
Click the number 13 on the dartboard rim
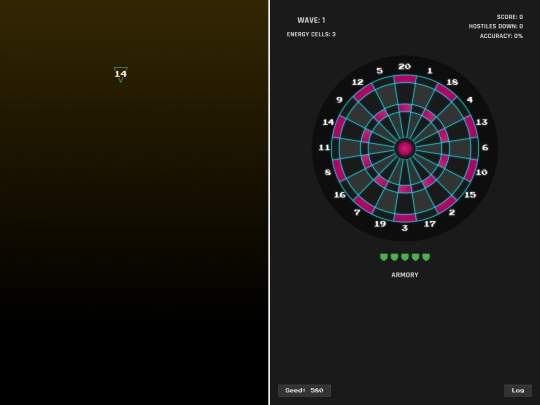[x=481, y=122]
